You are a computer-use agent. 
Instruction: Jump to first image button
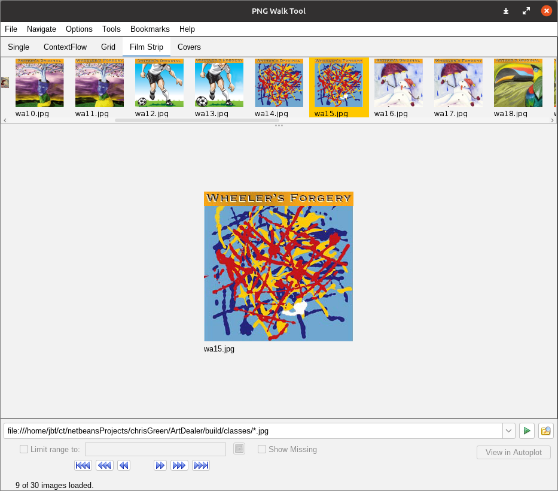[83, 465]
